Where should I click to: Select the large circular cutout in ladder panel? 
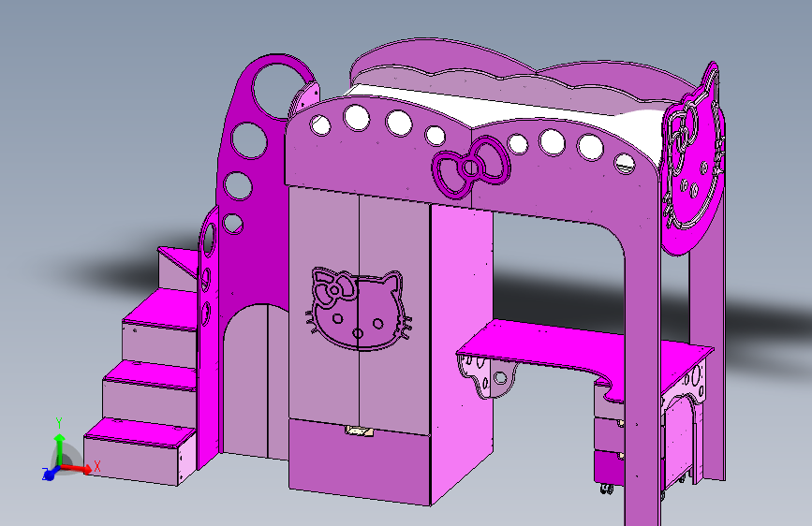(x=278, y=89)
